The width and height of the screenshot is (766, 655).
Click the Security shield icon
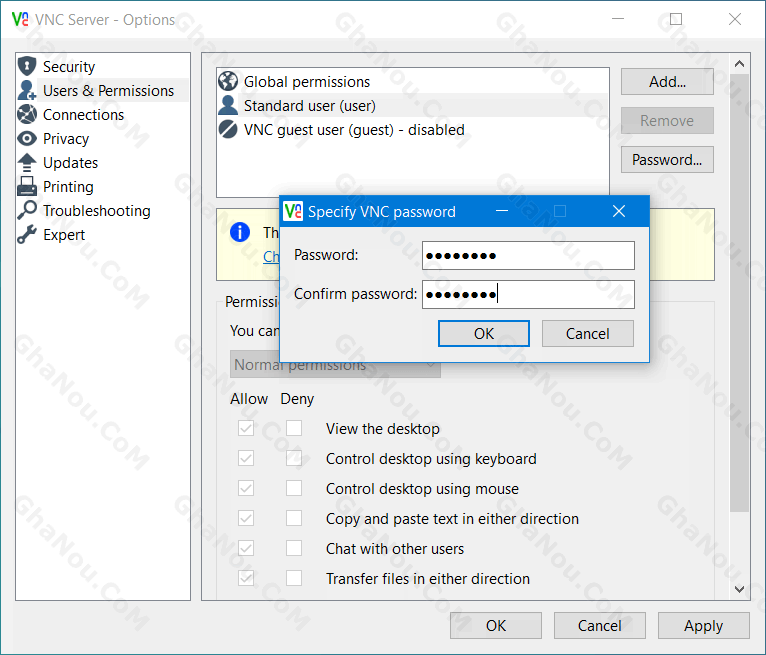(27, 66)
